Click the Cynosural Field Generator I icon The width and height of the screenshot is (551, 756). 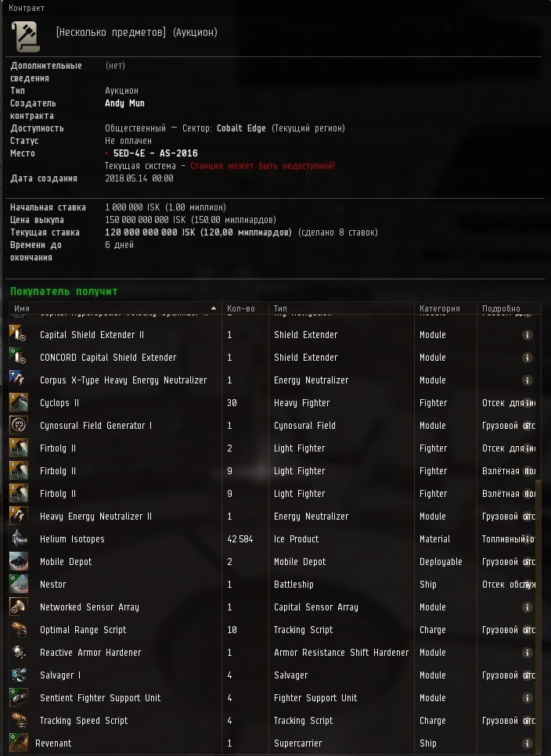coord(18,425)
